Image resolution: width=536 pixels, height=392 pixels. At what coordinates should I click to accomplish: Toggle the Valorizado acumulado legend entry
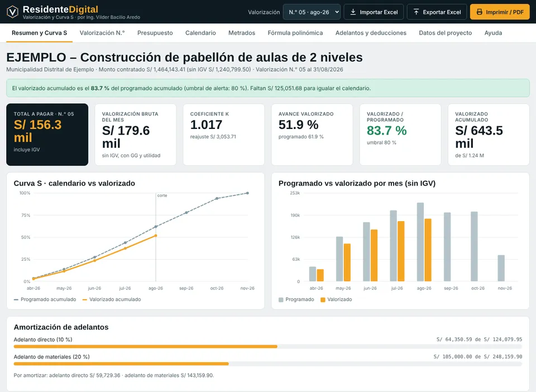point(112,299)
